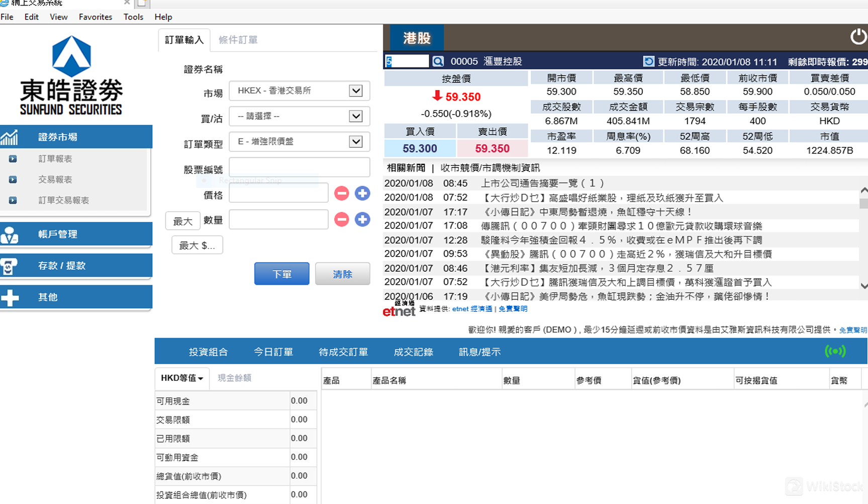
Task: Click the 股票編號 input field
Action: [x=300, y=167]
